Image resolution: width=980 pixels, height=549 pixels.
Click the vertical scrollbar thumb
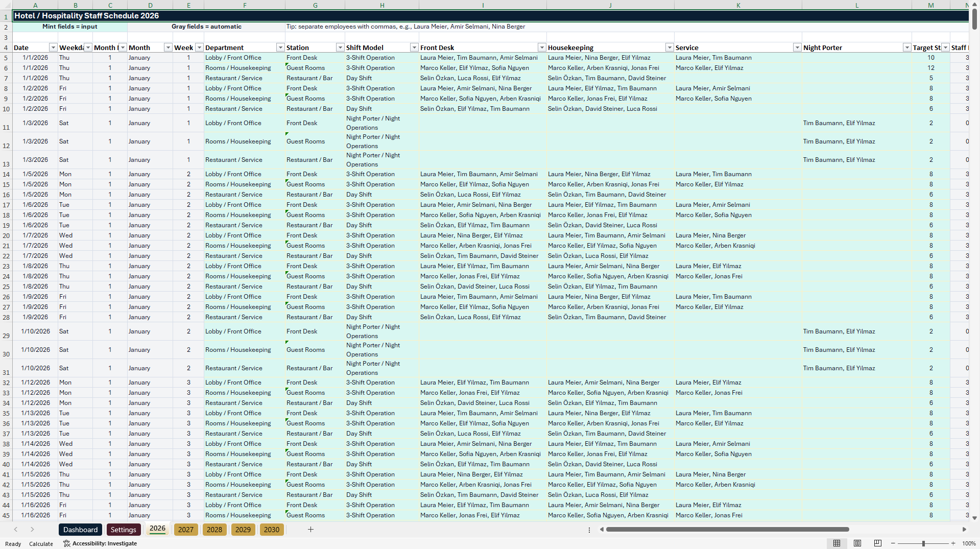click(x=975, y=19)
